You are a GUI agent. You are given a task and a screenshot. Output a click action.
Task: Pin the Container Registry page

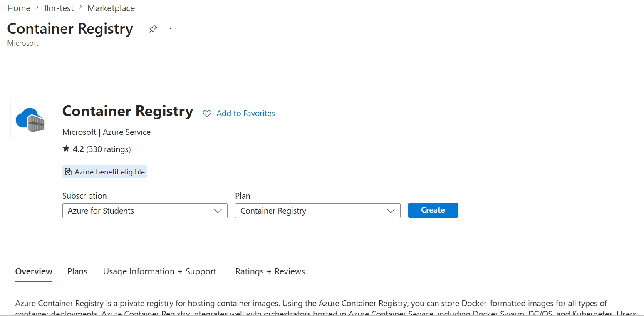click(153, 29)
